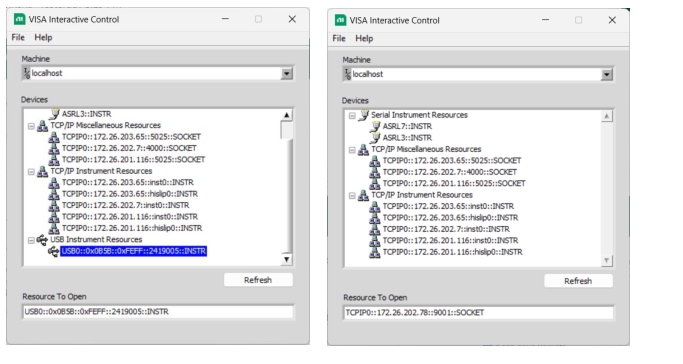Select TCPIP0::172.26.202.7::inst0::INSTR in right window
Image resolution: width=683 pixels, height=364 pixels.
[x=446, y=229]
